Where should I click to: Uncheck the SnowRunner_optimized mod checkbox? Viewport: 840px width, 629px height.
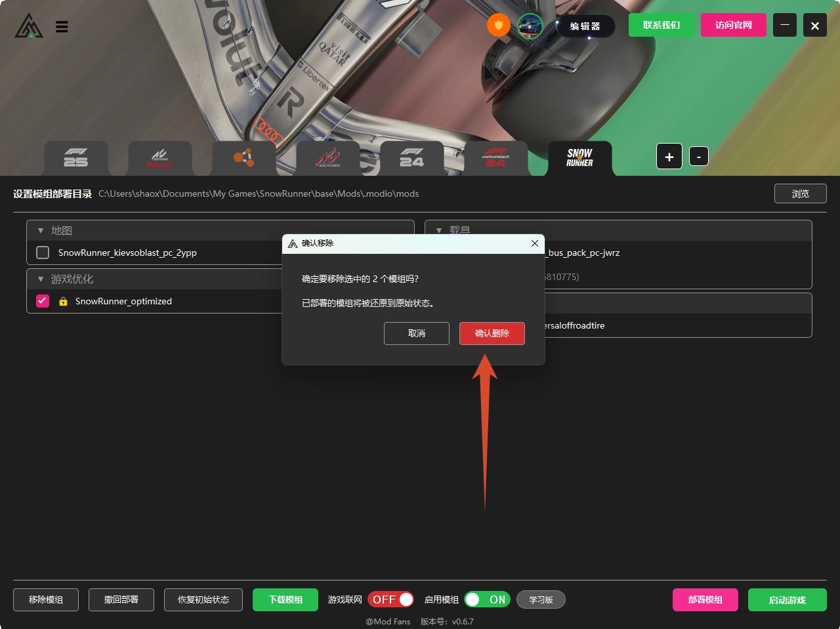43,301
